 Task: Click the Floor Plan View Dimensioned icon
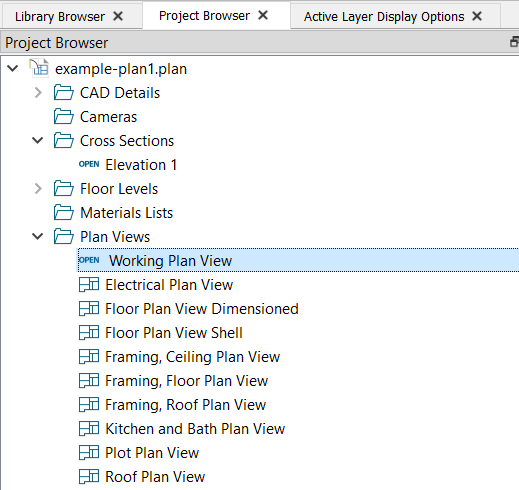[89, 309]
